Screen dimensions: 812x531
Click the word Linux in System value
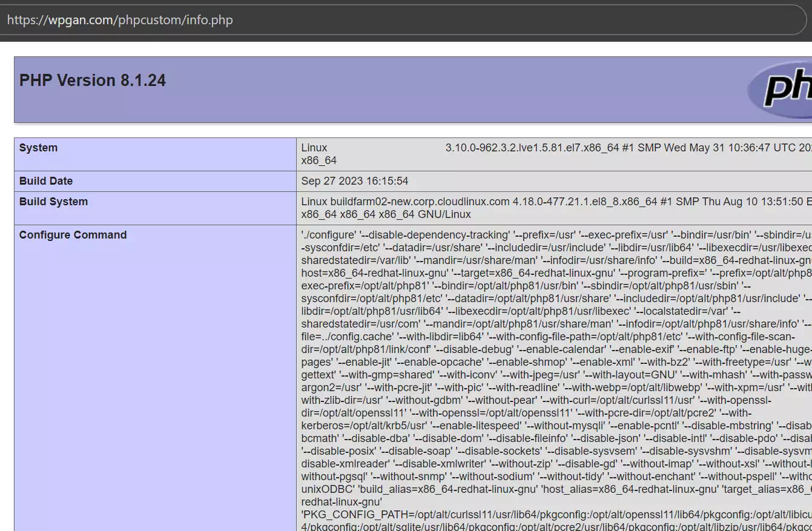pyautogui.click(x=314, y=148)
